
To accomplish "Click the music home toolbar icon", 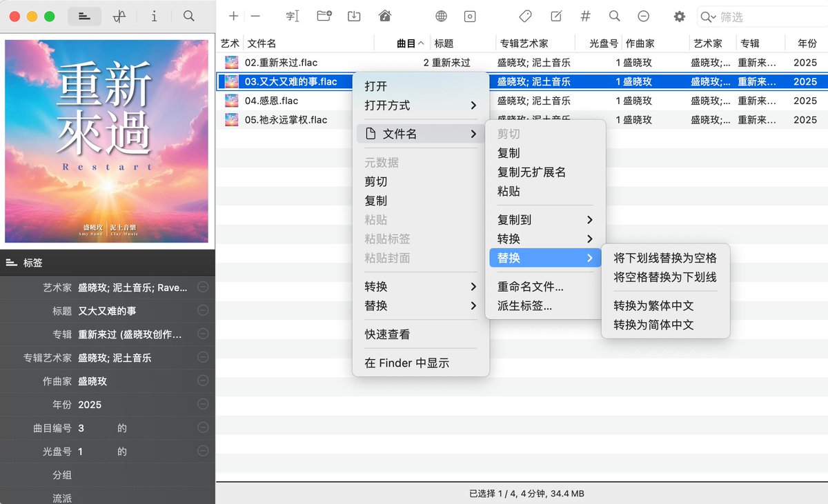I will coord(385,17).
